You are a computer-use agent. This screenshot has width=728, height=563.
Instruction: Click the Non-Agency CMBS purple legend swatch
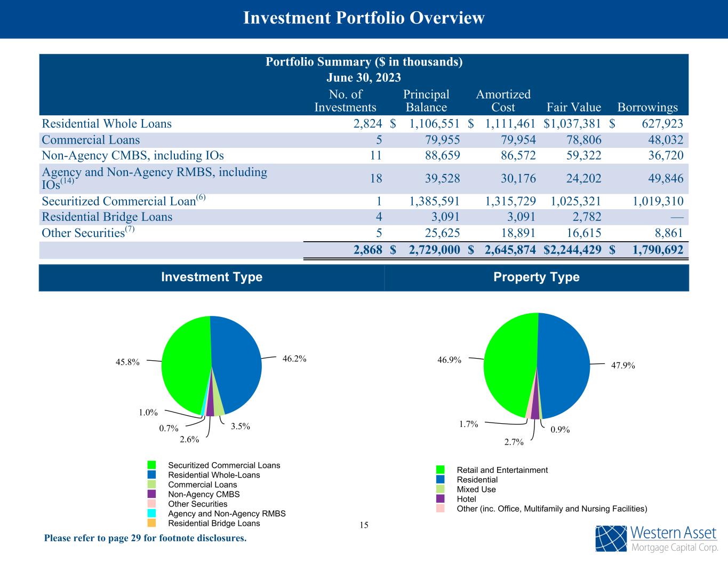tap(152, 494)
